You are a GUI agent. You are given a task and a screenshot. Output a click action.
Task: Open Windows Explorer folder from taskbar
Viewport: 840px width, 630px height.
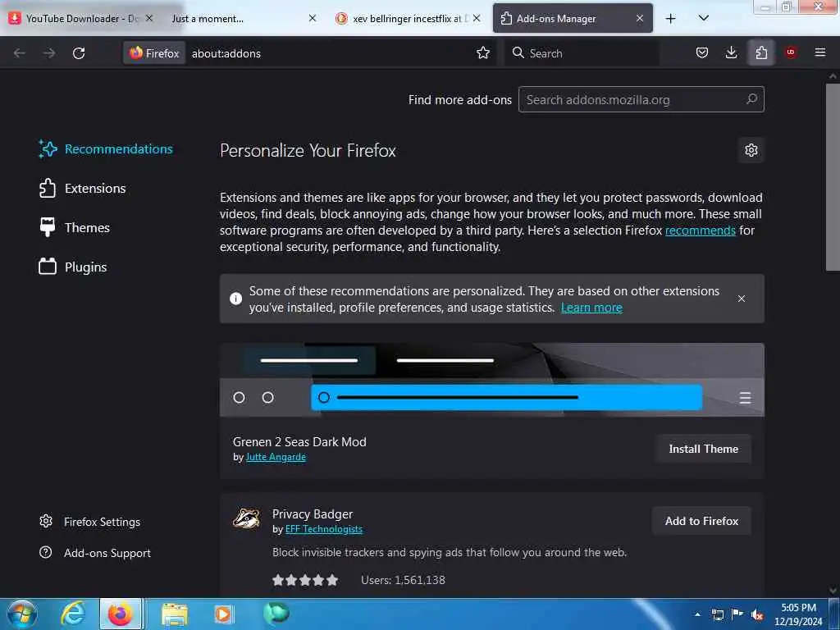[x=175, y=614]
